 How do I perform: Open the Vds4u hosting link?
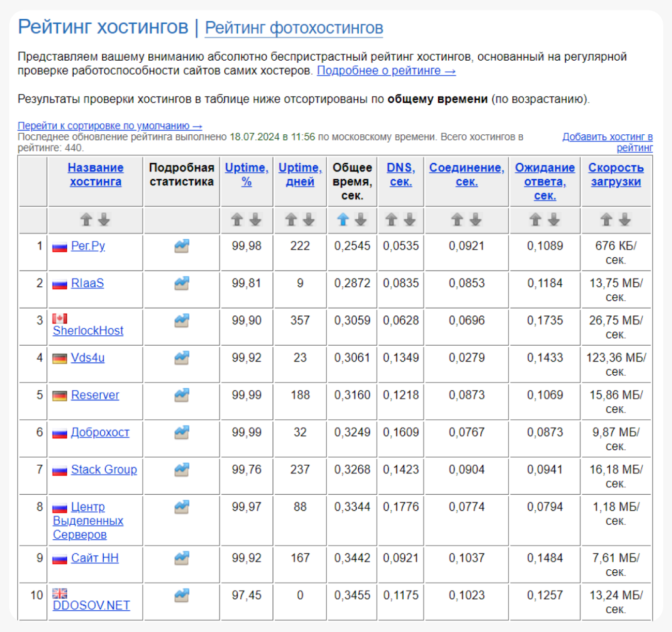[x=87, y=358]
